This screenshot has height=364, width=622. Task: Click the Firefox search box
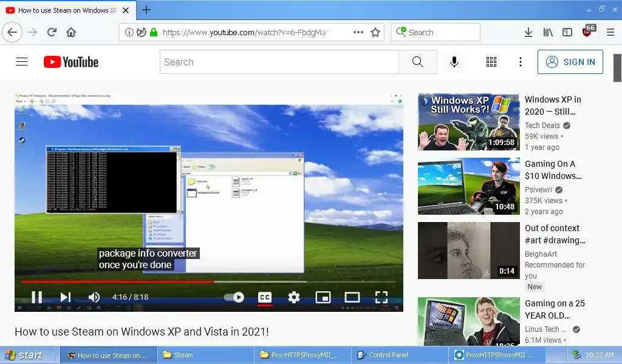click(436, 33)
